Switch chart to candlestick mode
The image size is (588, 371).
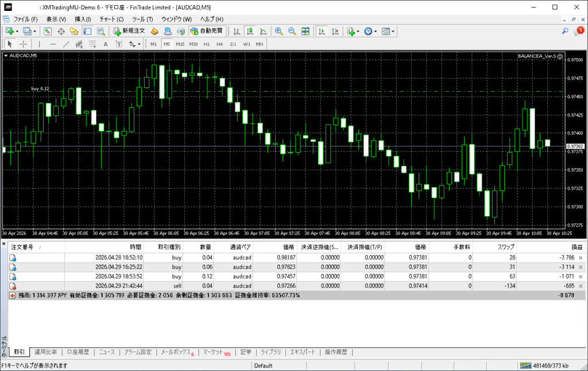250,31
